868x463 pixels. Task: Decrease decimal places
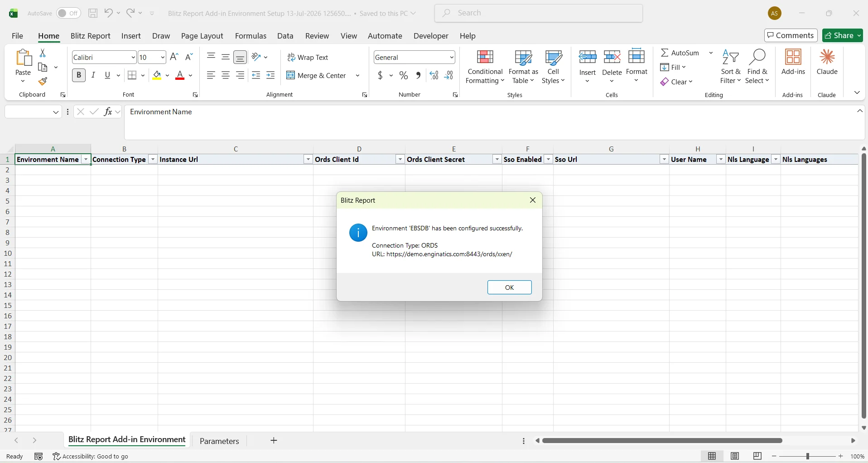pos(448,75)
